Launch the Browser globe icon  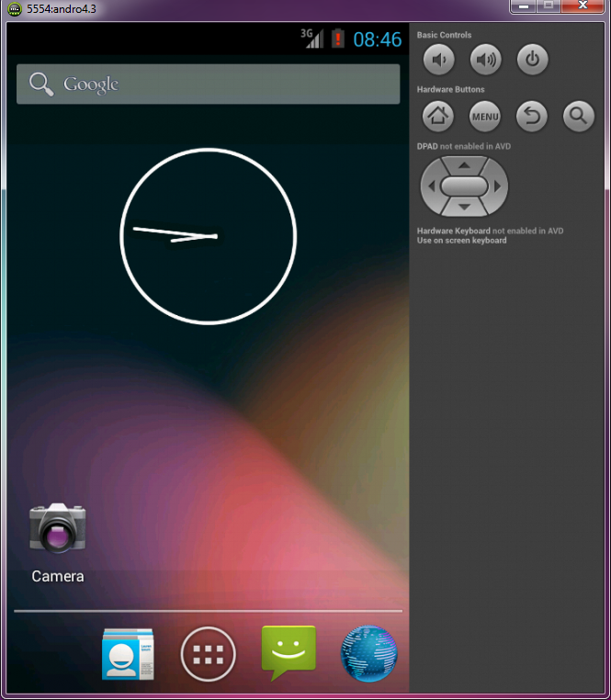pos(368,653)
